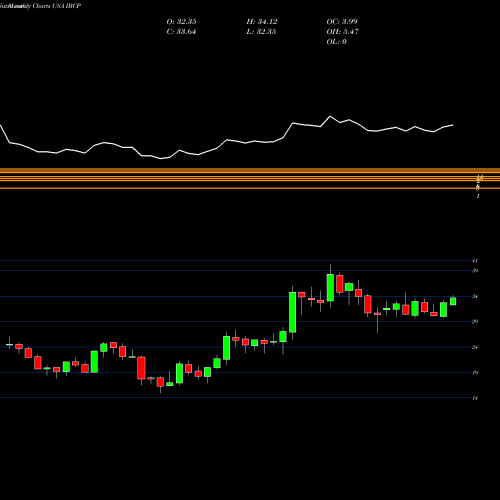Click the 14 price axis label
500x500 pixels.
475,398
